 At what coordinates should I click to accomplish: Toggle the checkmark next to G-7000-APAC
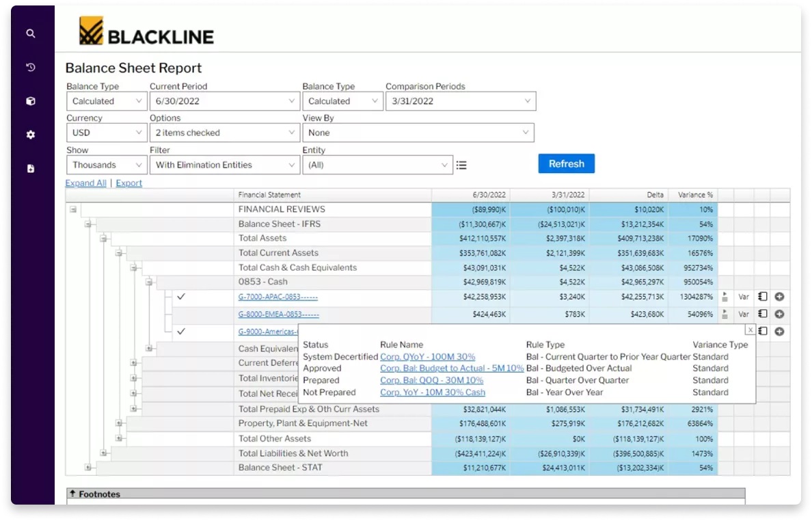coord(181,297)
